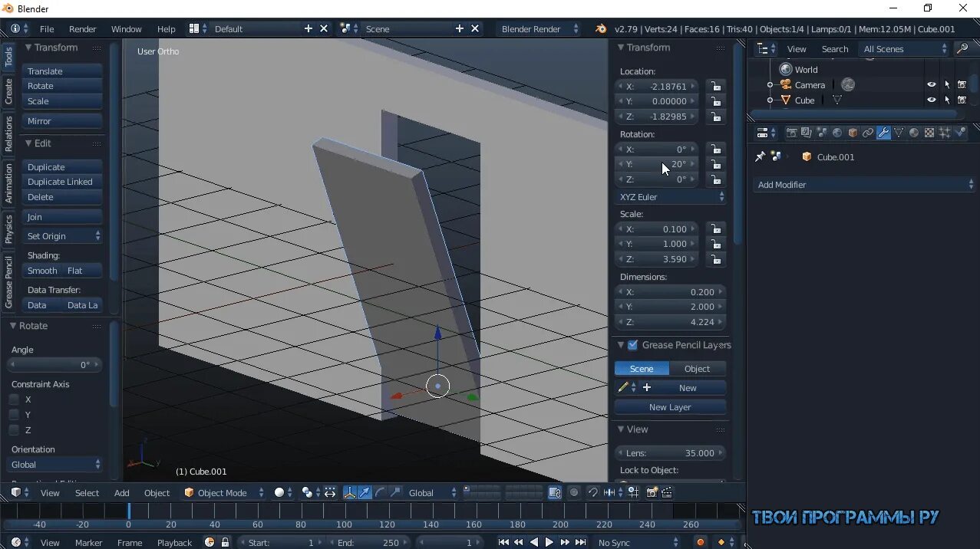Open the No Sync playback dropdown
Viewport: 980px width, 549px height.
(638, 542)
